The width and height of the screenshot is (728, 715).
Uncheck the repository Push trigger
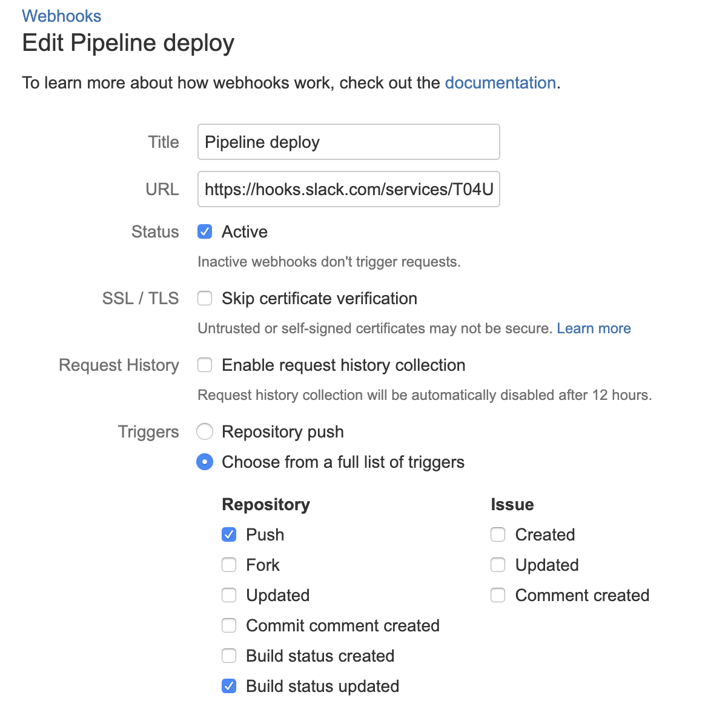pyautogui.click(x=229, y=534)
